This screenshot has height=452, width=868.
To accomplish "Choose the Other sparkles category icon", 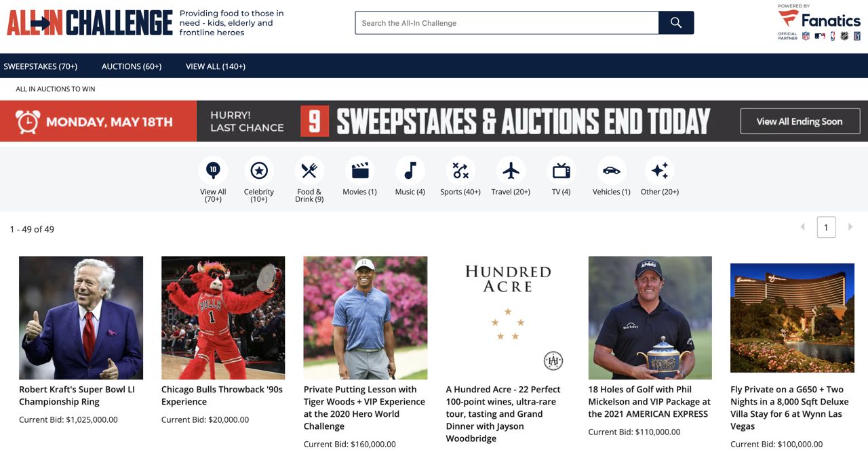I will [x=660, y=171].
